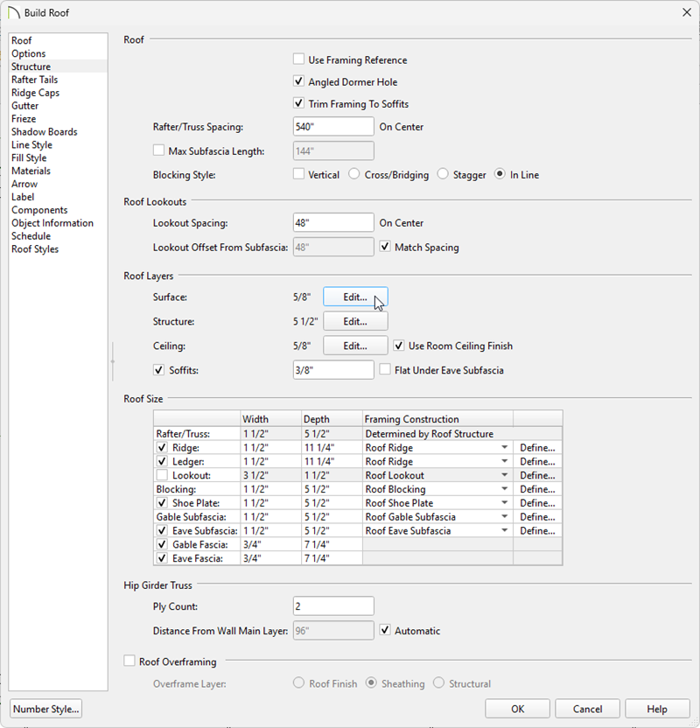Toggle Match Spacing checkbox
This screenshot has width=700, height=728.
pyautogui.click(x=385, y=247)
